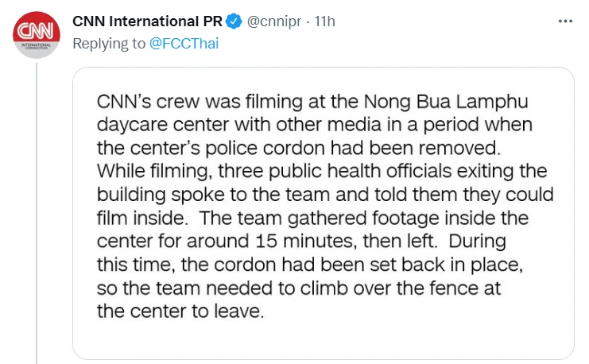Open the attached statement image card
589x364 pixels.
tap(324, 213)
